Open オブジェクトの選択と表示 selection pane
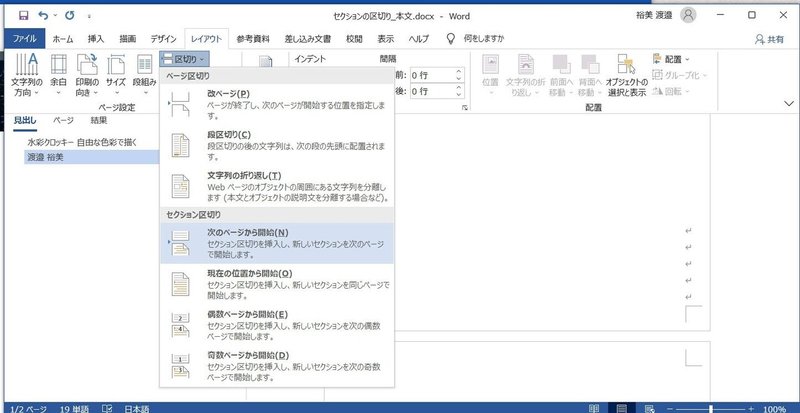 coord(627,75)
